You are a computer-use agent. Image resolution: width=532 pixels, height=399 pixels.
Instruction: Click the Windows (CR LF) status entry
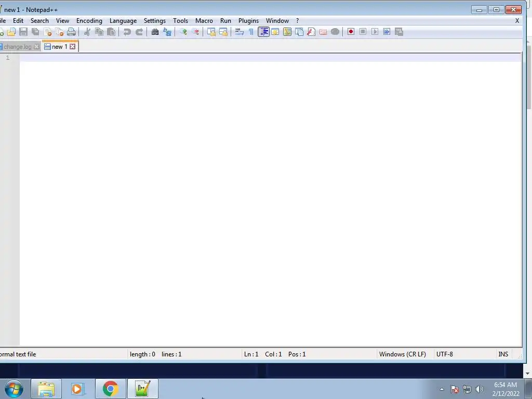tap(403, 354)
